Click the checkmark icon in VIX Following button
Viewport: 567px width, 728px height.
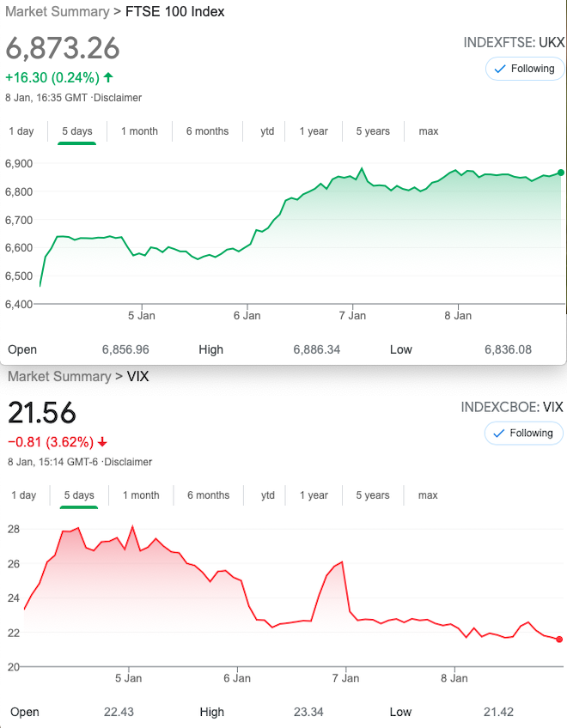click(x=498, y=434)
